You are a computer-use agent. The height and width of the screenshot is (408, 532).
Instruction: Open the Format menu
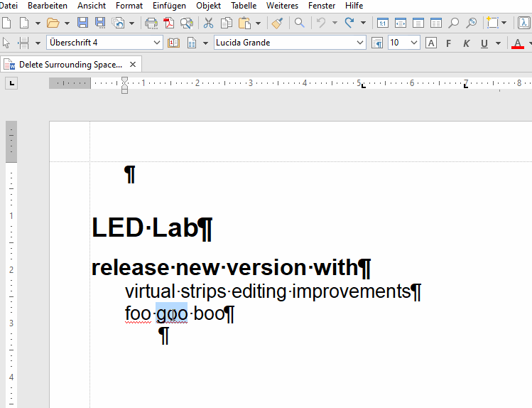pyautogui.click(x=129, y=6)
